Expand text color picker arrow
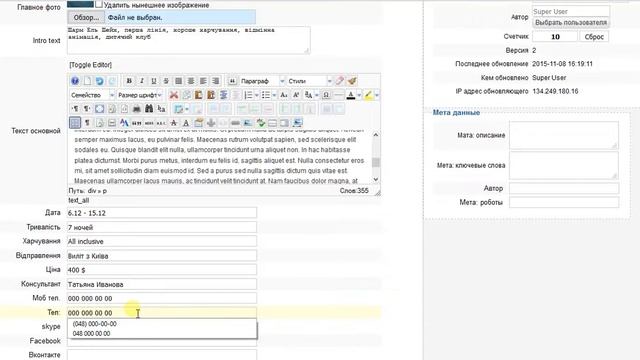Image resolution: width=640 pixels, height=360 pixels. click(359, 95)
